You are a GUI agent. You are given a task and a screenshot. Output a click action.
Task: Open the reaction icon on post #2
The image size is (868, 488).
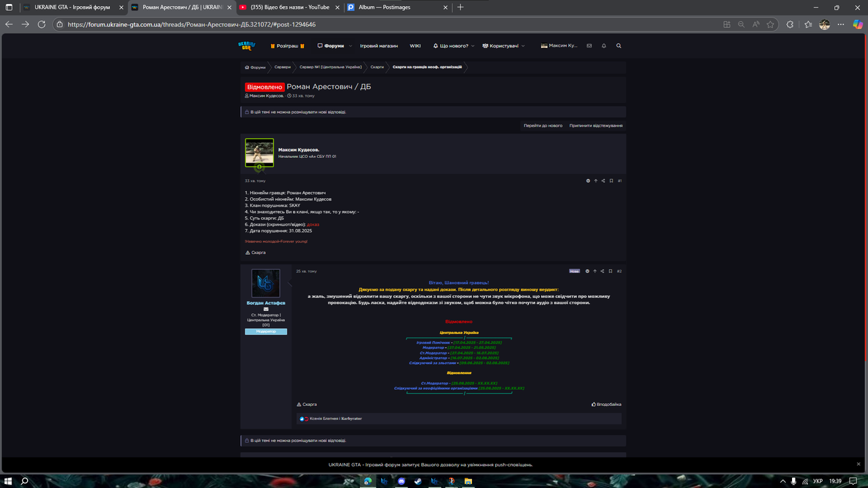(x=587, y=271)
